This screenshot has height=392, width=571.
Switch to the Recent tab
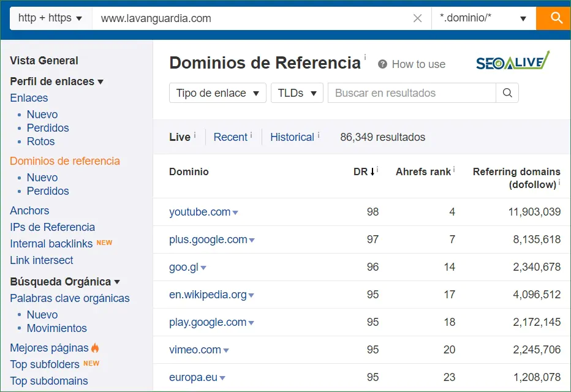click(x=230, y=137)
